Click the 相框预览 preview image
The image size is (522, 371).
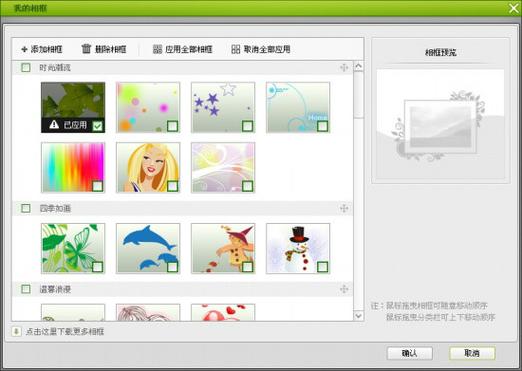[x=440, y=124]
